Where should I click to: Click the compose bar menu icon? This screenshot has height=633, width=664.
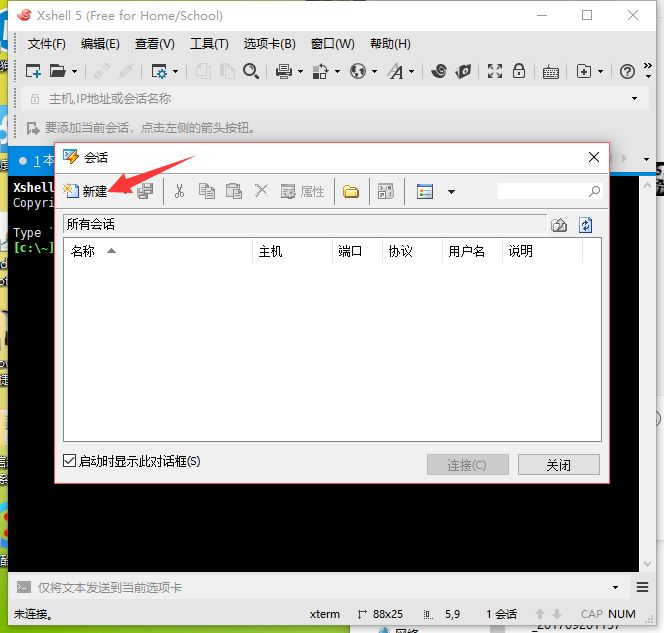coord(642,587)
